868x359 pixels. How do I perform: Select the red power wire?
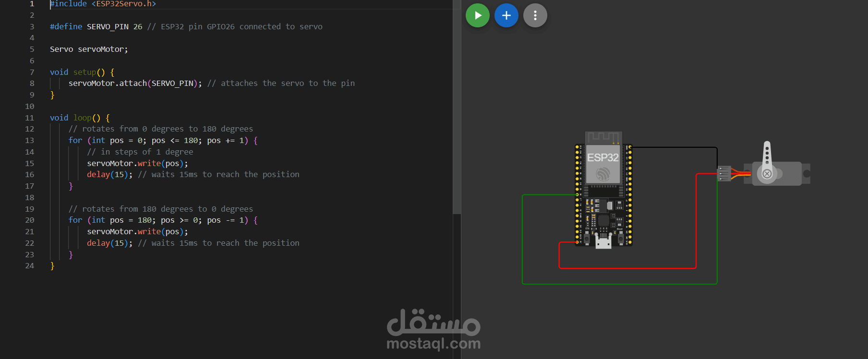click(627, 268)
